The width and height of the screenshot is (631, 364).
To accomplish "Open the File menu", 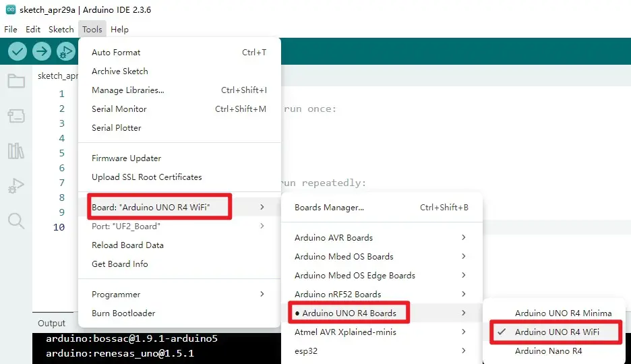I will point(11,30).
